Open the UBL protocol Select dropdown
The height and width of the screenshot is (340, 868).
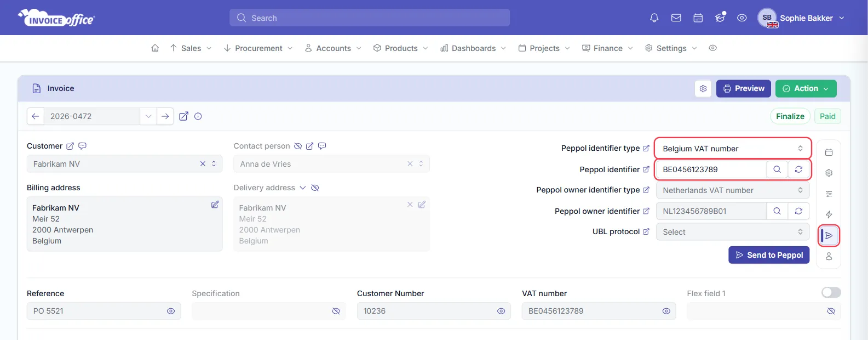(733, 232)
